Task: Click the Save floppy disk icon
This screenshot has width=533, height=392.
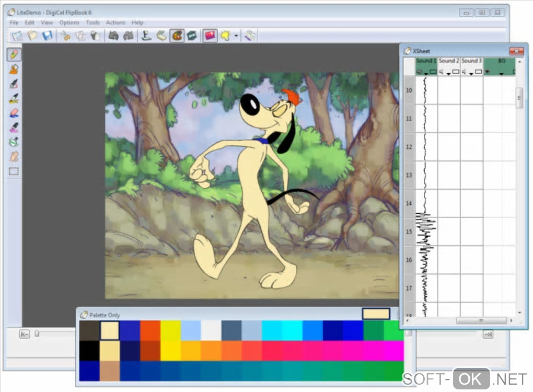Action: (47, 36)
